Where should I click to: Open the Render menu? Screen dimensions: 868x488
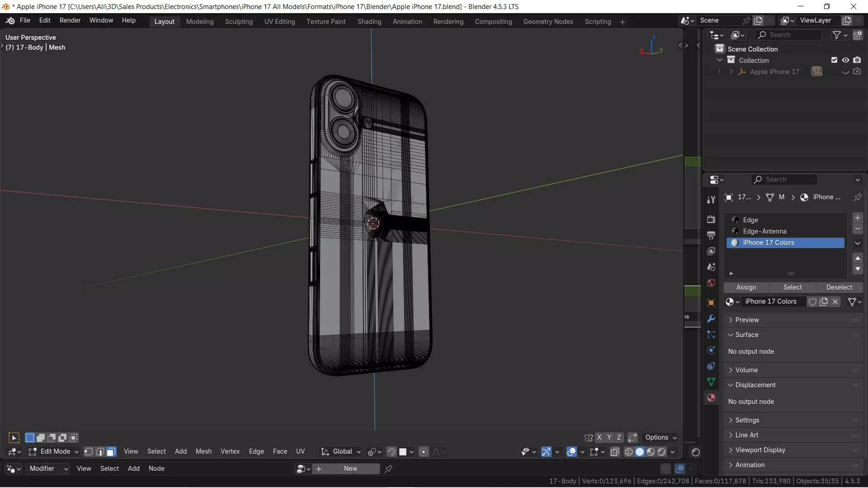tap(70, 20)
